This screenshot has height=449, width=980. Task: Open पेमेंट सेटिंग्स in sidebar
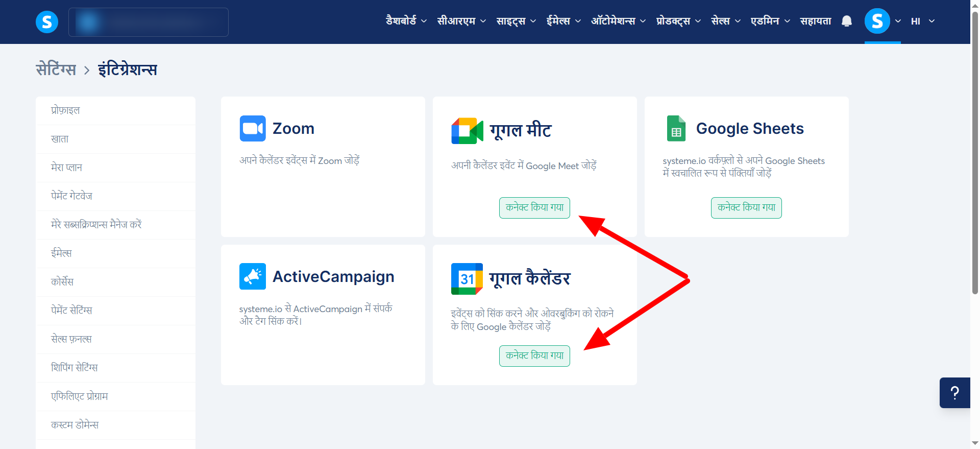coord(116,311)
